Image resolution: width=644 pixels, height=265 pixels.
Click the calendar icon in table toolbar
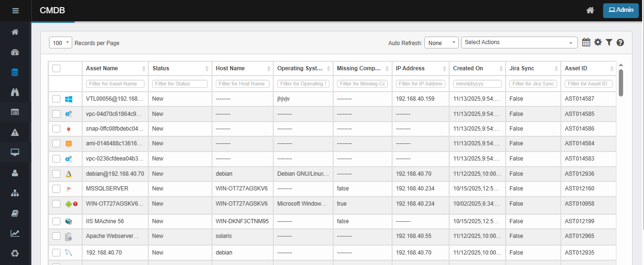click(586, 42)
